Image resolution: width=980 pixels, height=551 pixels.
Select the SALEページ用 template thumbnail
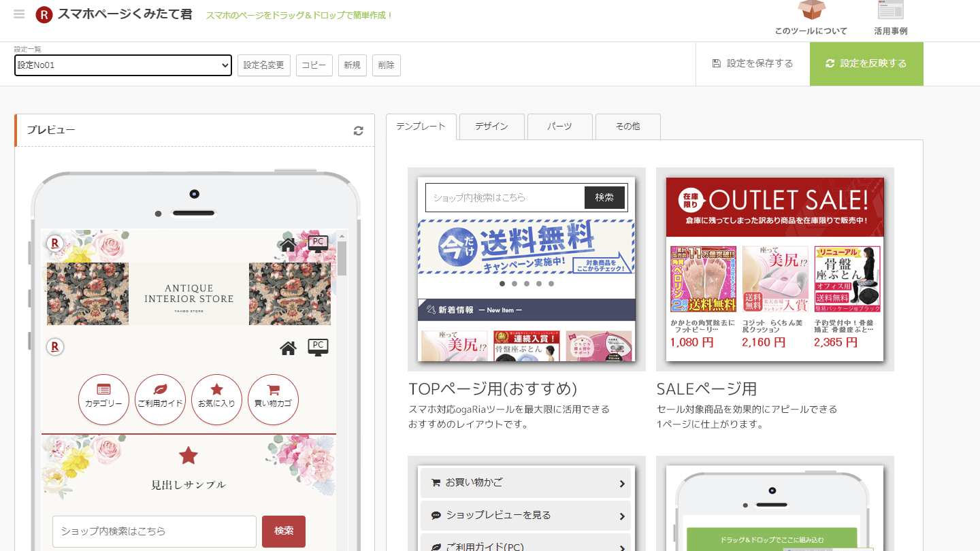775,269
